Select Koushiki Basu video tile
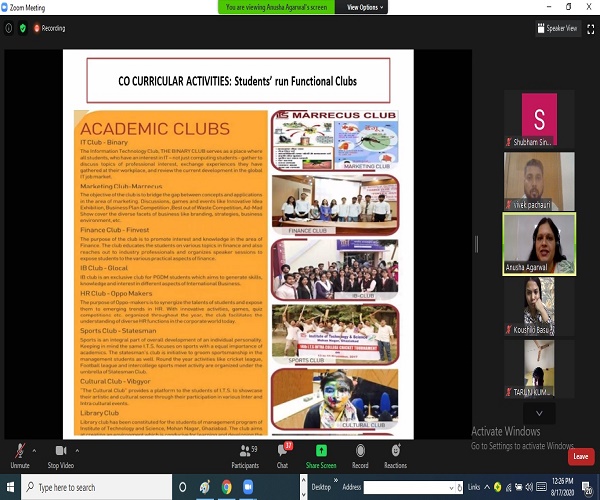Viewport: 600px width, 500px height. tap(539, 306)
